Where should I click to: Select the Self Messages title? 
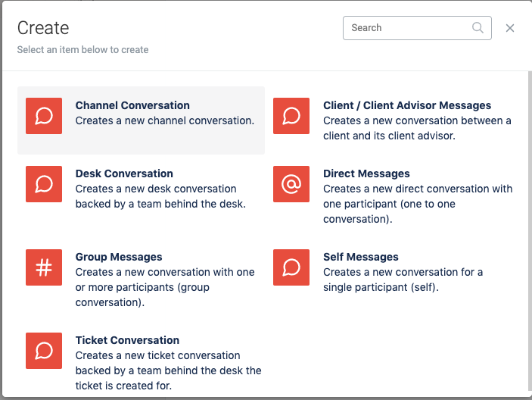tap(361, 257)
